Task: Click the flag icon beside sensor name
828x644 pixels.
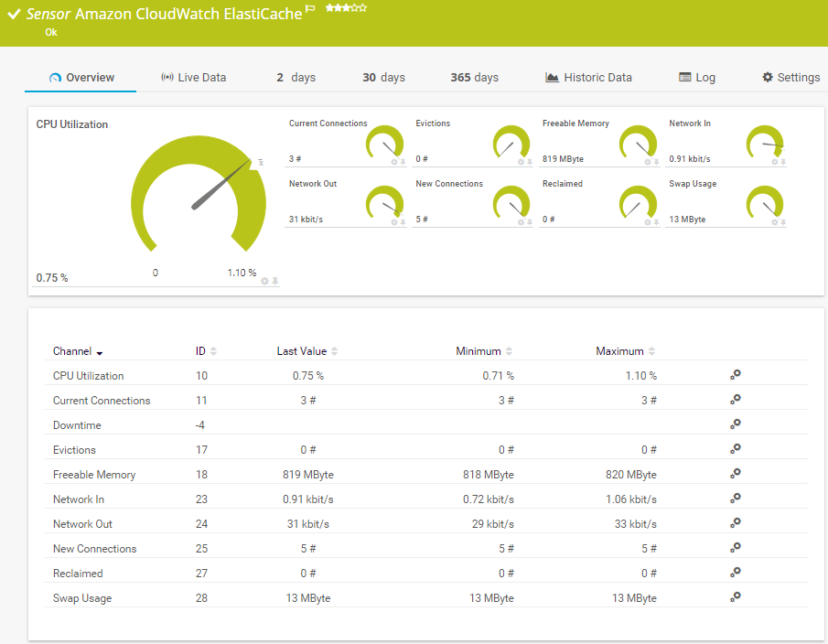Action: [310, 9]
